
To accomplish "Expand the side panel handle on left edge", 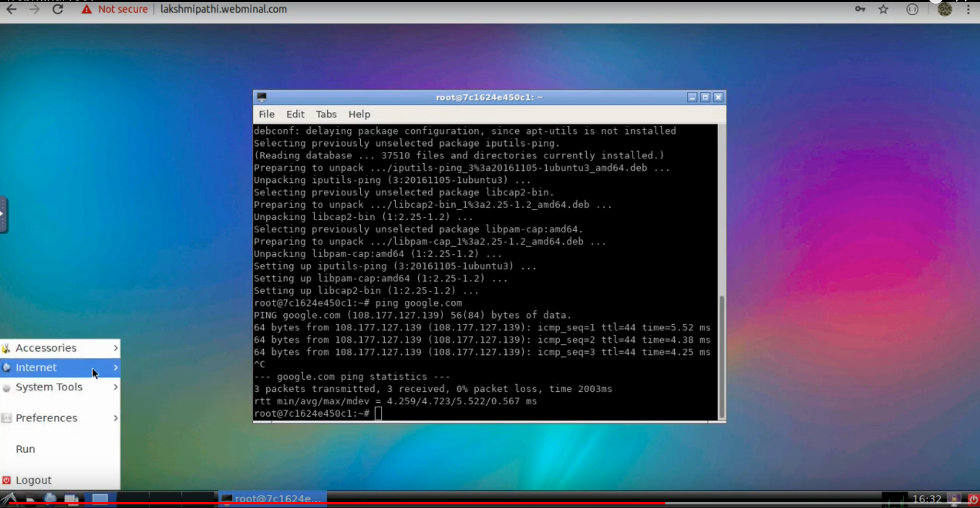I will pos(3,214).
